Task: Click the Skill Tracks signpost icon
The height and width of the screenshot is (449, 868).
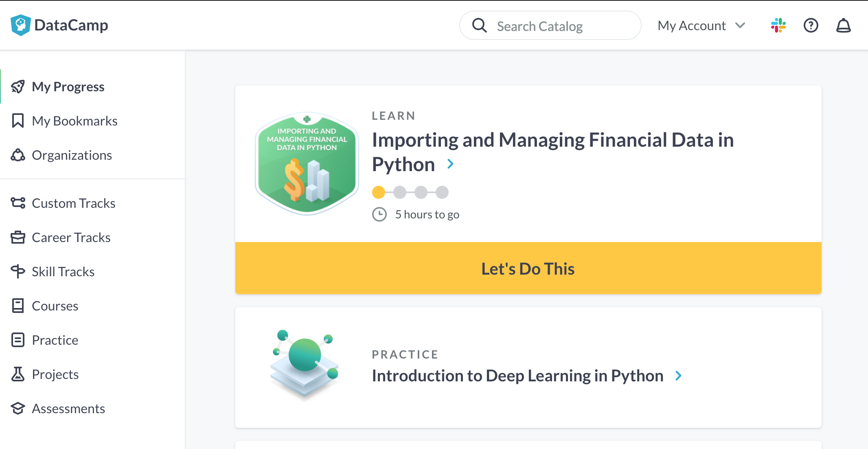Action: (x=18, y=271)
